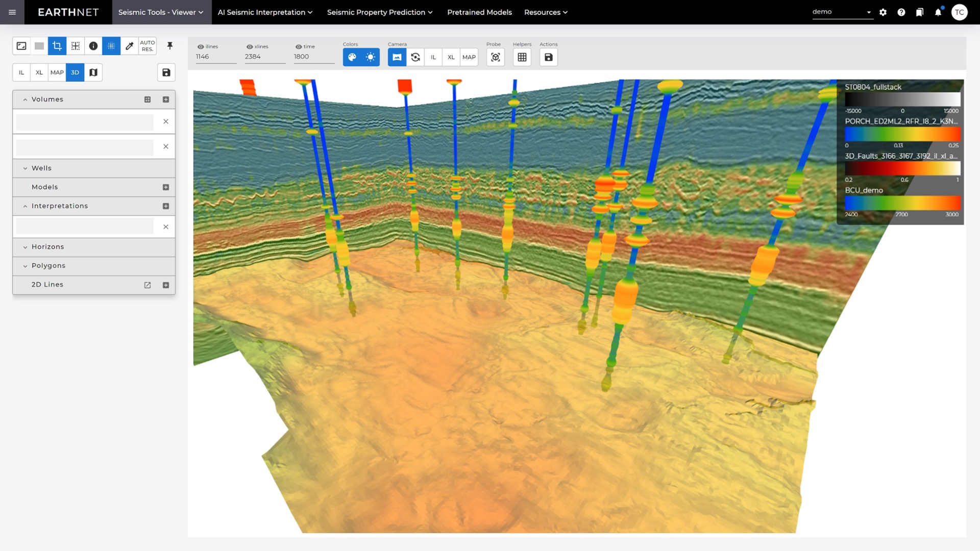The image size is (980, 551).
Task: Toggle xlines visibility with the eye icon
Action: (x=250, y=46)
